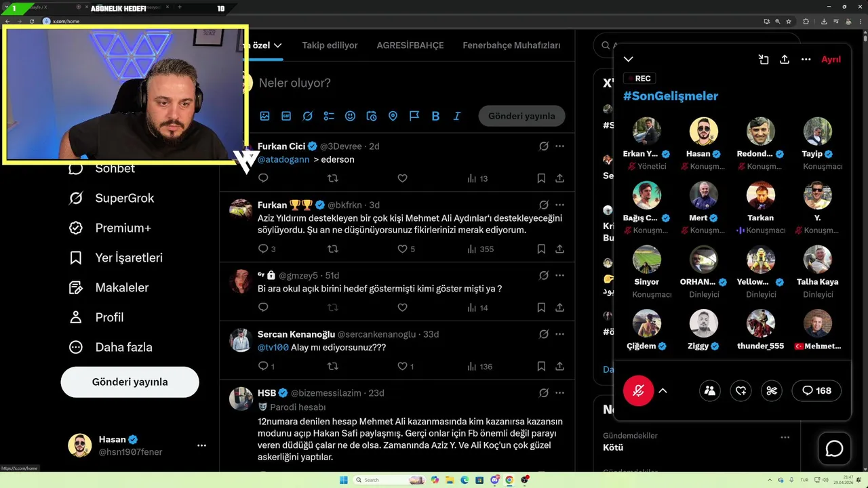Click the Grok enhance icon in composer toolbar
This screenshot has width=868, height=488.
pos(307,116)
